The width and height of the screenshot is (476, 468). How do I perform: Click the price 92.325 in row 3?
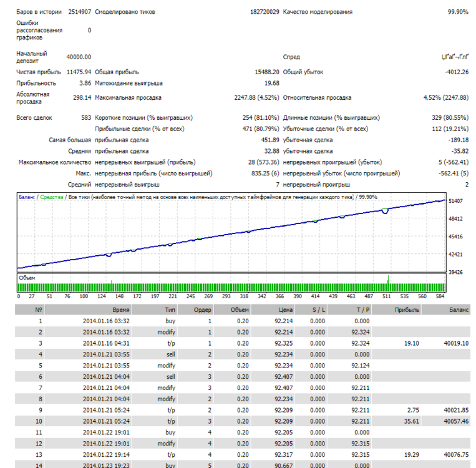[284, 343]
